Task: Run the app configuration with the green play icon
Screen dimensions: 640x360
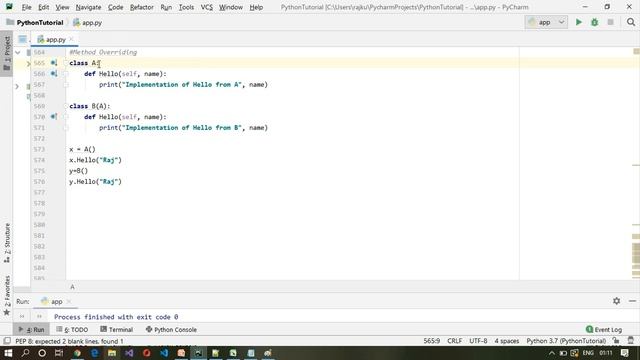Action: [578, 22]
